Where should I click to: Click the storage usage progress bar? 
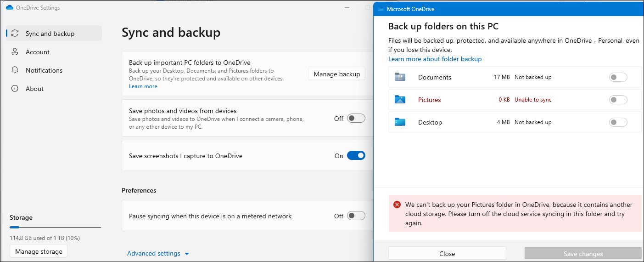click(x=55, y=227)
